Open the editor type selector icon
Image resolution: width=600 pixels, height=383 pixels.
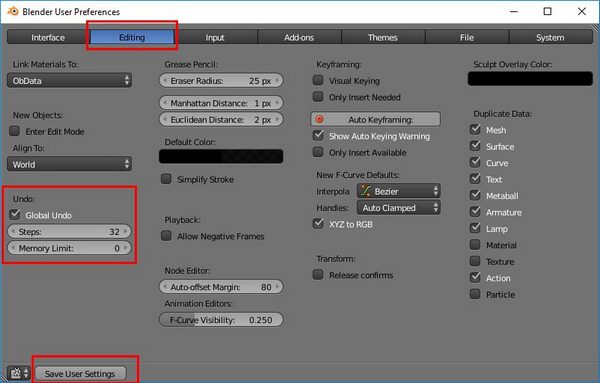point(19,373)
